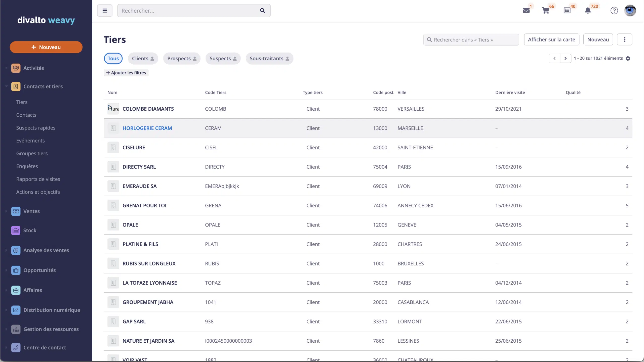Screen dimensions: 644x362
Task: Toggle the Clients filter
Action: coord(143,58)
